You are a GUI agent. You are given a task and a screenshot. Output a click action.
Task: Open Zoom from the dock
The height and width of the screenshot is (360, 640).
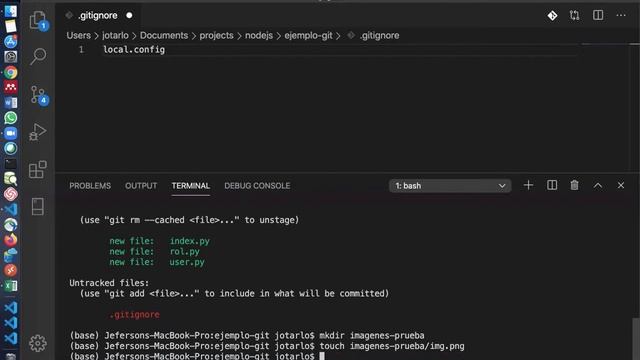(11, 133)
